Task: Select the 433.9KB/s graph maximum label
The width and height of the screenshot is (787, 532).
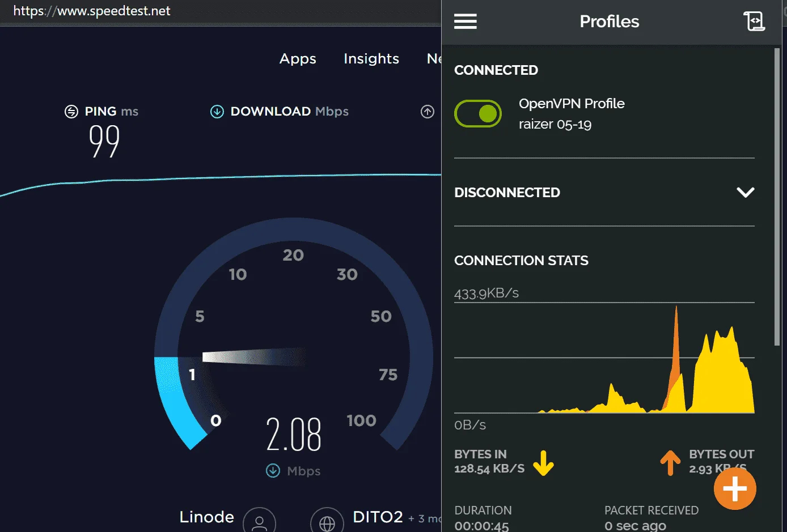Action: [x=486, y=293]
